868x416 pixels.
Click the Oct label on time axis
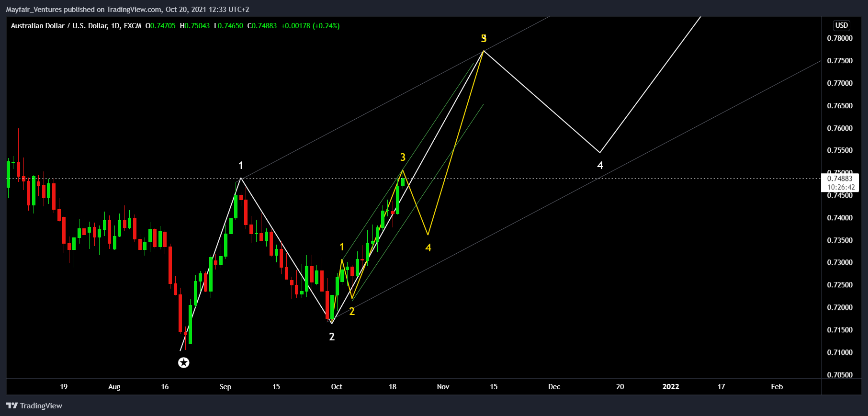337,387
